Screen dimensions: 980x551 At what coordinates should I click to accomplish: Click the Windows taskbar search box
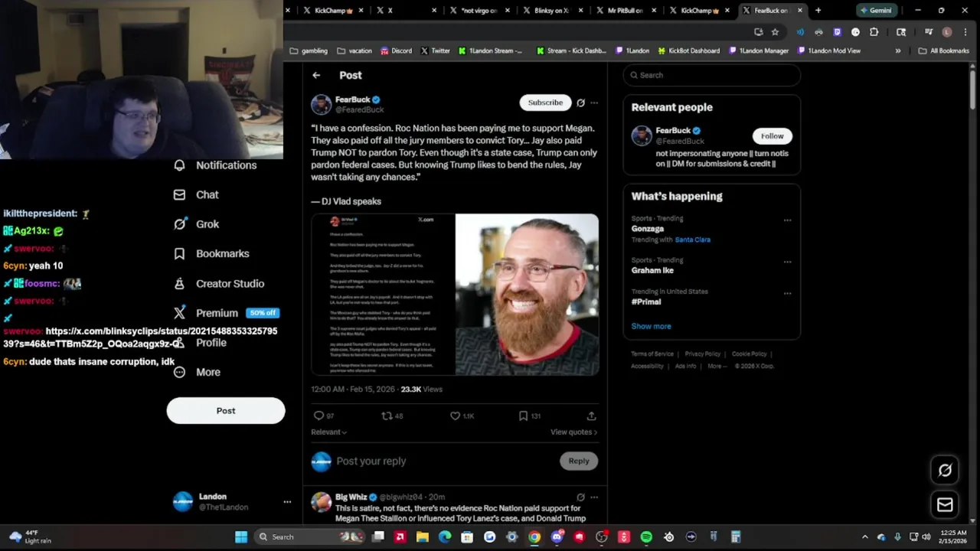click(x=309, y=537)
